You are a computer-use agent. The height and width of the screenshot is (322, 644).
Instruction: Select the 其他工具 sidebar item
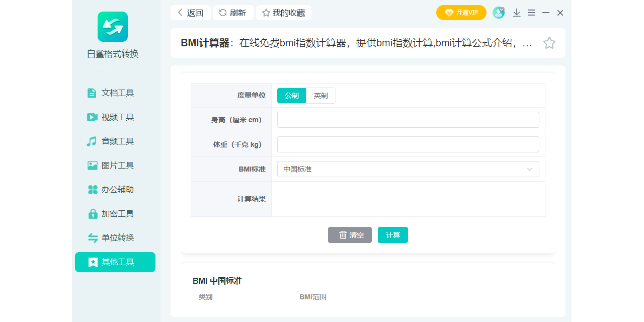pos(115,262)
